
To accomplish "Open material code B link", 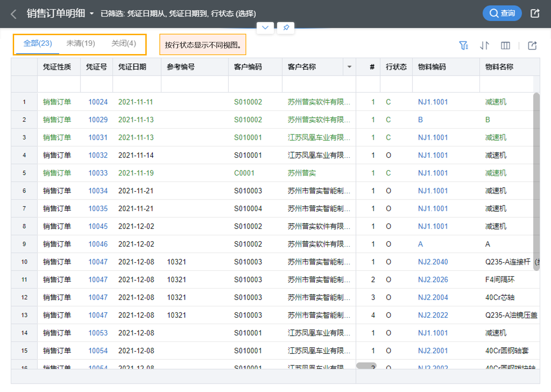I will click(x=420, y=120).
